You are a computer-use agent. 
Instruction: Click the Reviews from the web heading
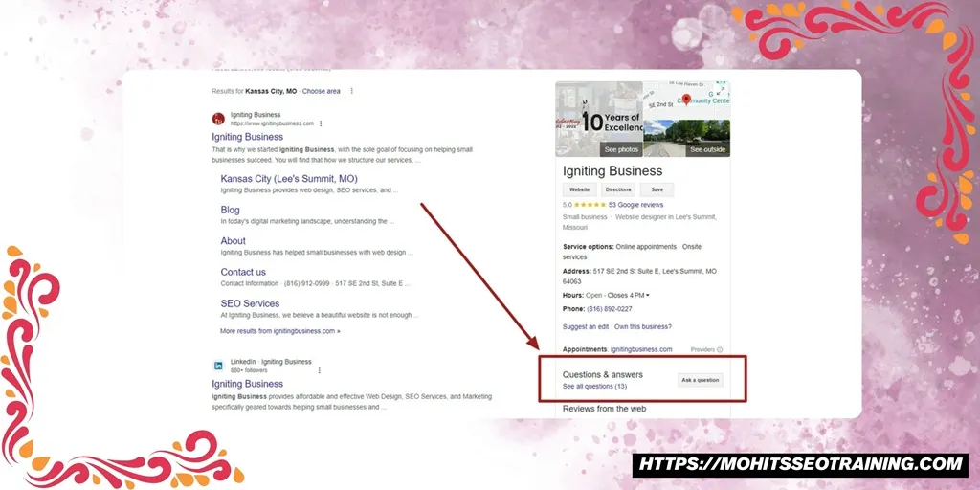pos(605,409)
